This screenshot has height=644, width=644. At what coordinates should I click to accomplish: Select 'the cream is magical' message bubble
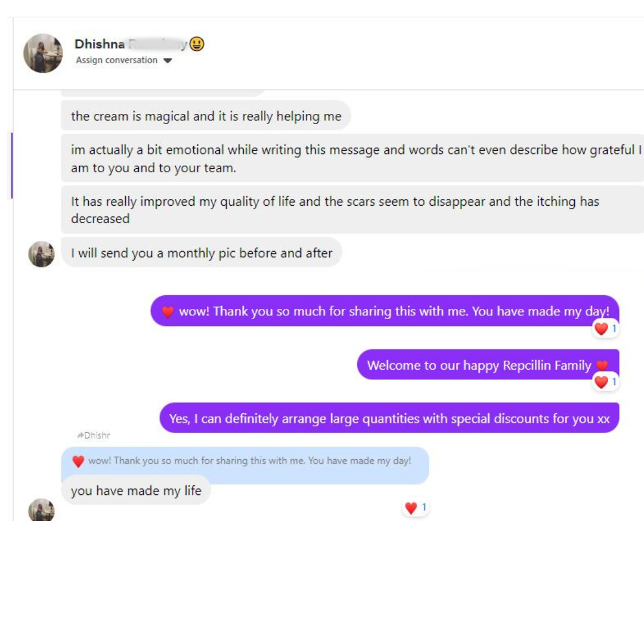[x=206, y=116]
